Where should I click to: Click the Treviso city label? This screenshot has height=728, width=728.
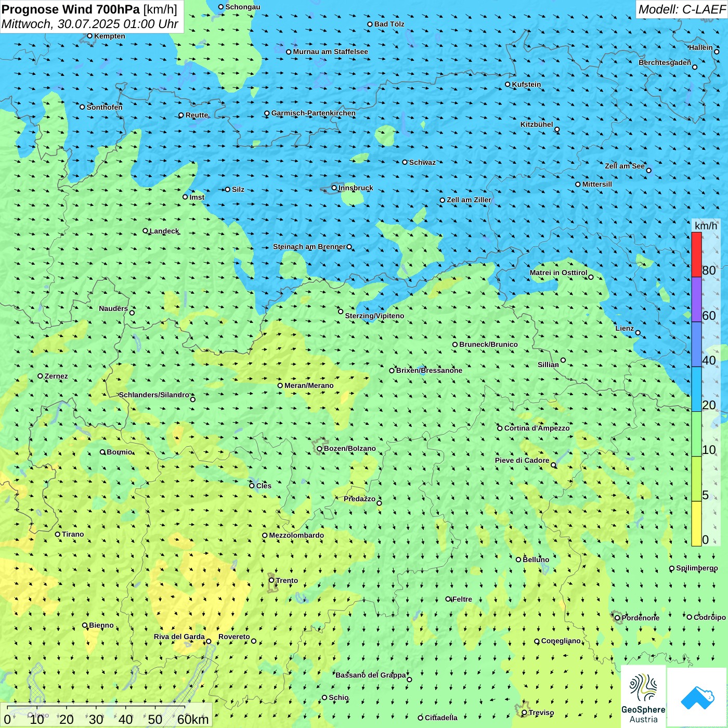tap(541, 712)
